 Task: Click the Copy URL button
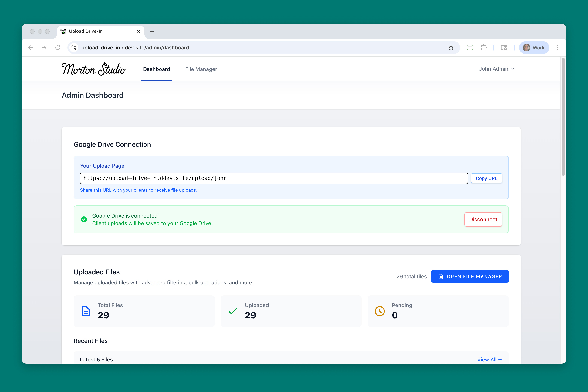[486, 178]
